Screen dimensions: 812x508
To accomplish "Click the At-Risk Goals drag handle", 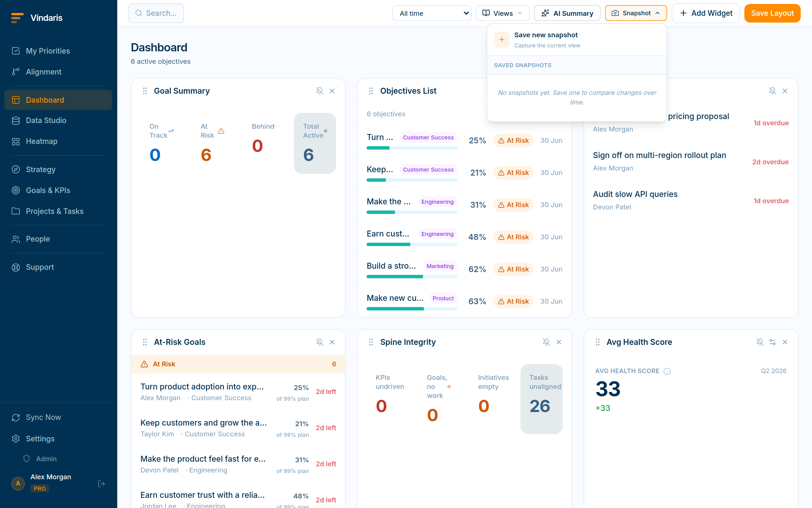I will [145, 342].
